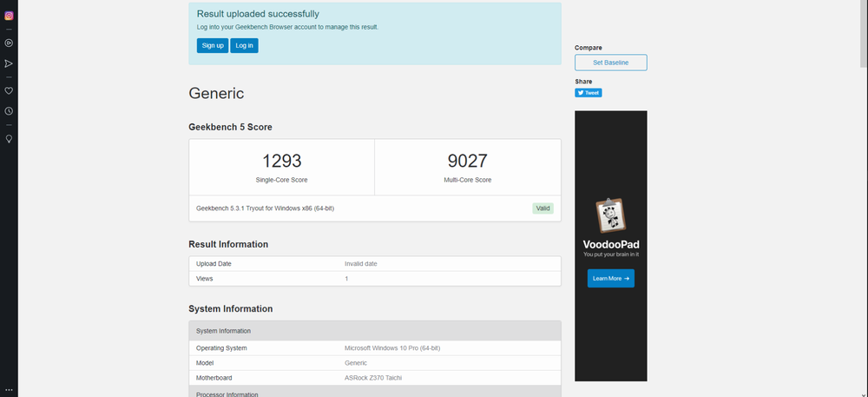Image resolution: width=868 pixels, height=397 pixels.
Task: Click the 9027 multi-core score
Action: click(x=467, y=161)
